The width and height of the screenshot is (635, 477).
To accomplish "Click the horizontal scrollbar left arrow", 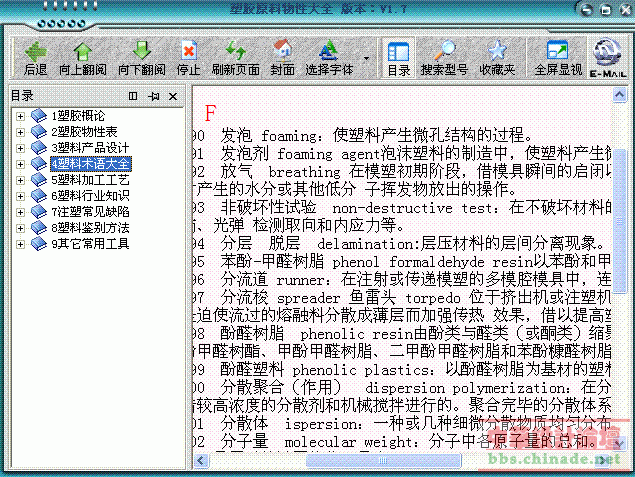I will click(200, 460).
